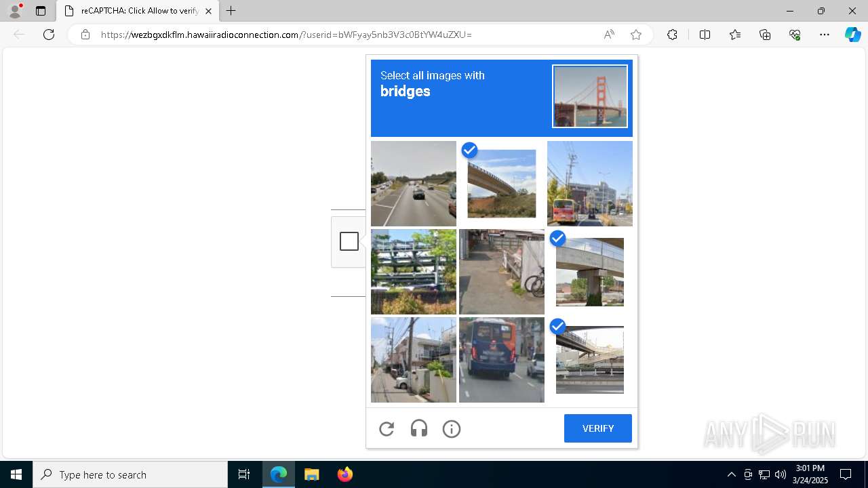
Task: Open Read aloud in the address bar
Action: tap(609, 35)
